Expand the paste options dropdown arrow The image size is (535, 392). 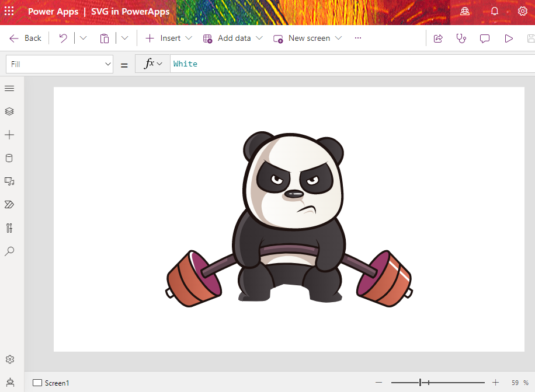click(x=125, y=38)
